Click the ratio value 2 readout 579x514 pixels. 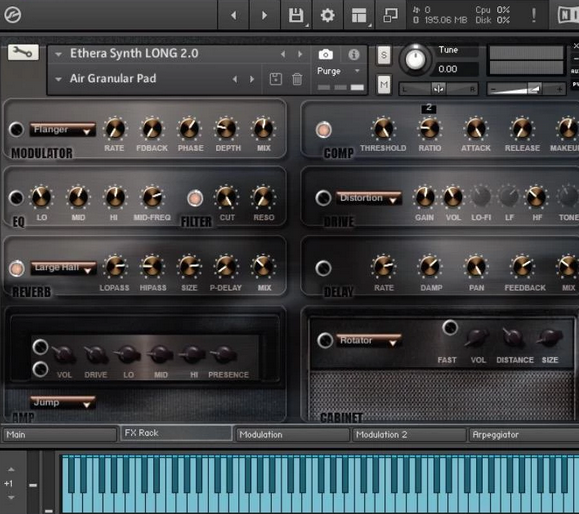click(x=429, y=108)
